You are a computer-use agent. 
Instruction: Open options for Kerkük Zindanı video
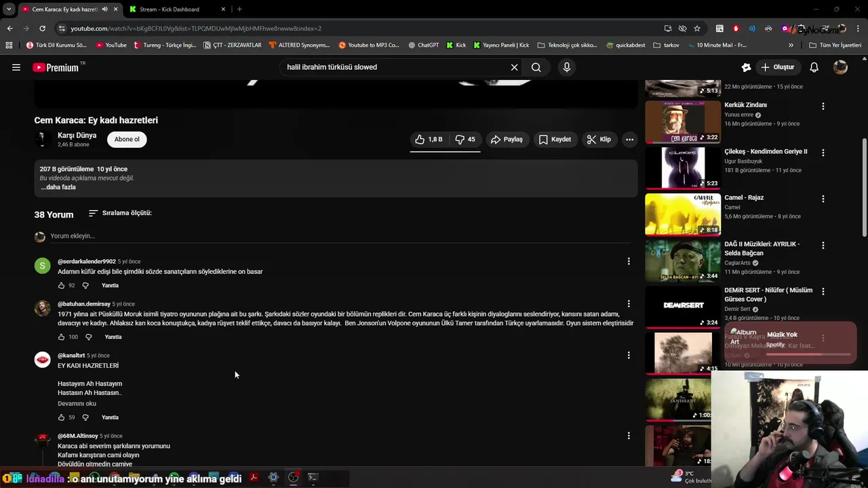click(x=823, y=106)
